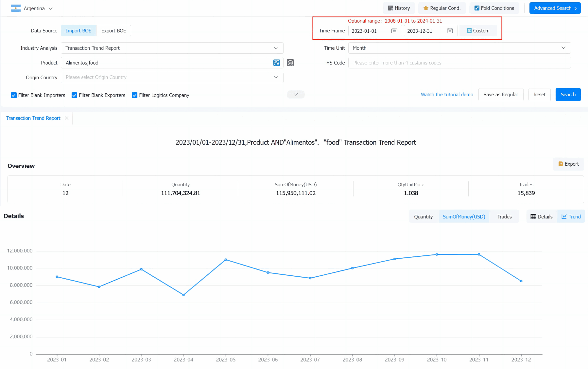The image size is (588, 369).
Task: Click the blue Search button
Action: pos(568,95)
